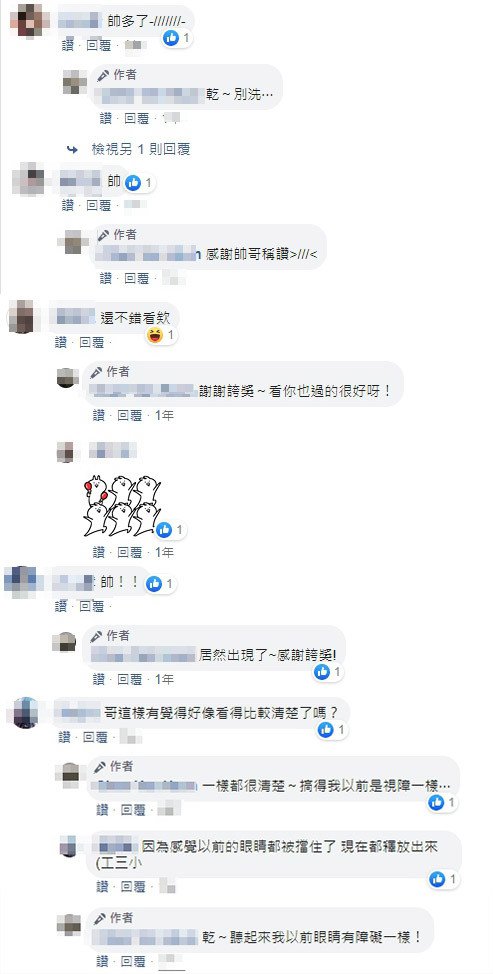Click like icon on the sticker comment
The height and width of the screenshot is (974, 493).
[164, 530]
